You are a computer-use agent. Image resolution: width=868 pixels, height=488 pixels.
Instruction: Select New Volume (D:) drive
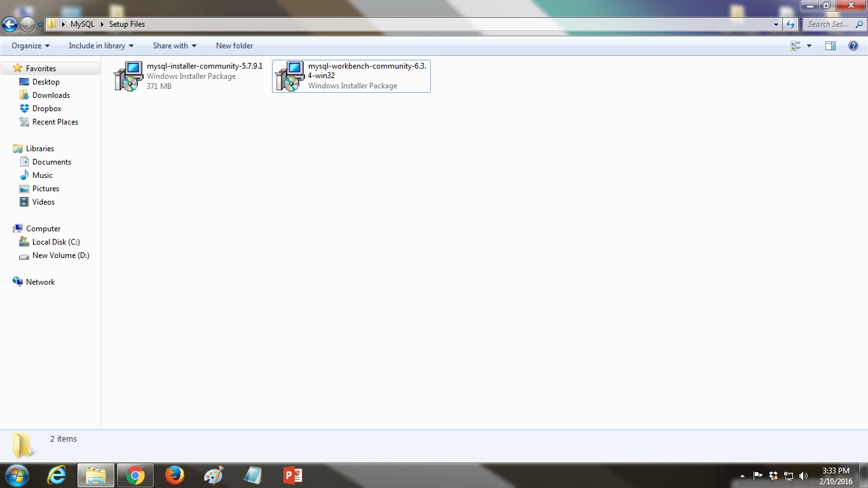pos(60,255)
